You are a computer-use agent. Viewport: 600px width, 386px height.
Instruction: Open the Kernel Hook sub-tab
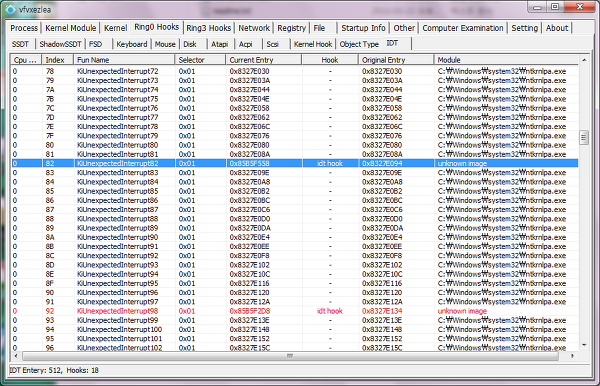point(313,44)
